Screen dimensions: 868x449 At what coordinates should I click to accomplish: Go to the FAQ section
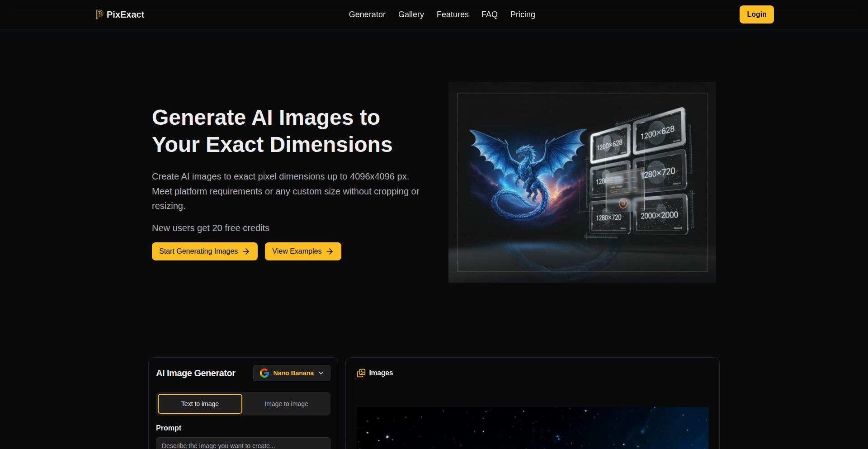(x=489, y=14)
